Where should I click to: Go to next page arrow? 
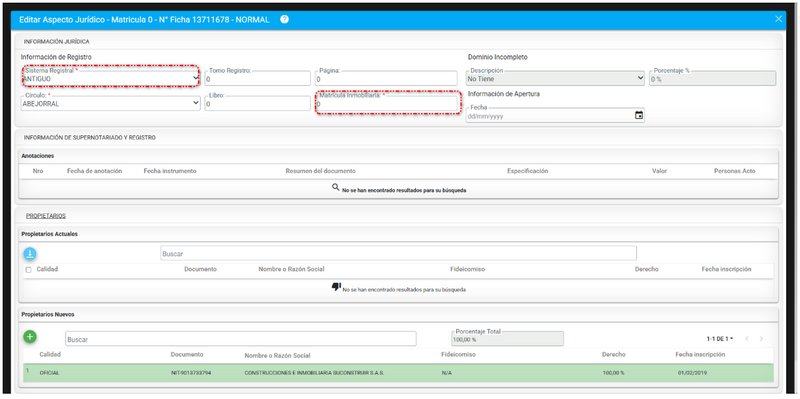761,339
